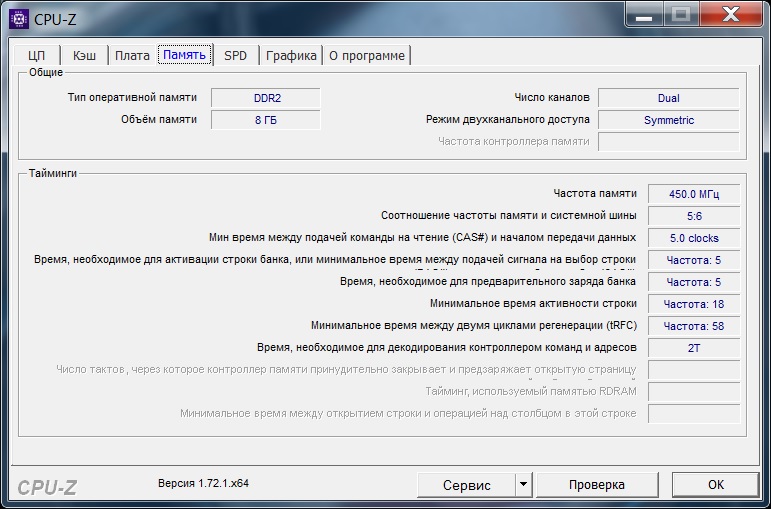The image size is (771, 509).
Task: Click the Проверка button
Action: [597, 485]
